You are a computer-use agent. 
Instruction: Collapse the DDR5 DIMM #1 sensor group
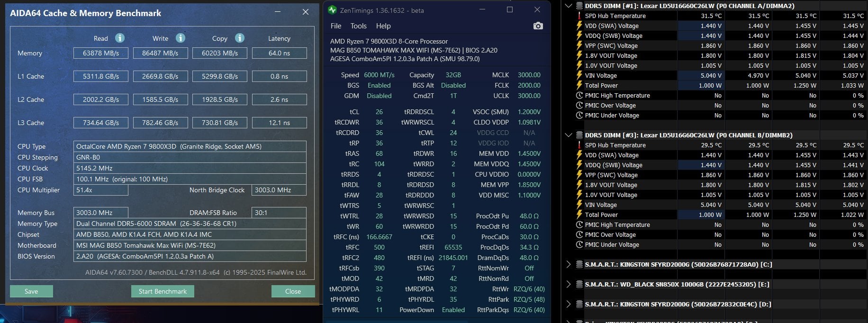569,6
